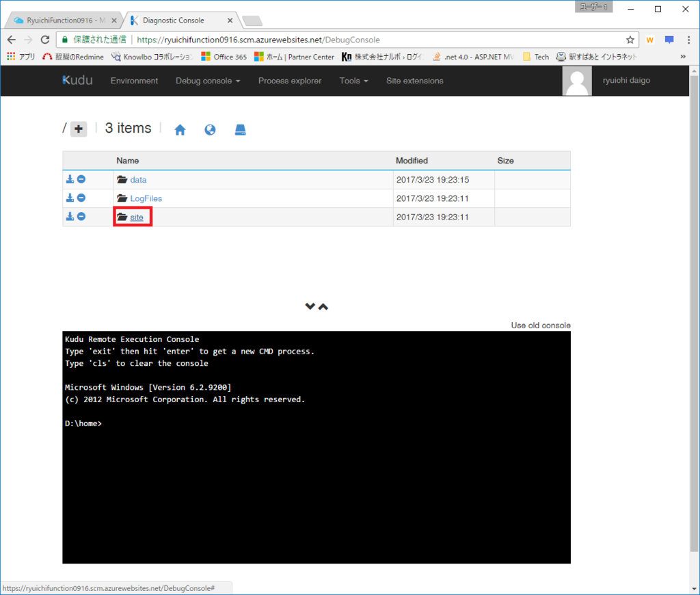Click the user profile label at window top
Screen dimensions: 700x595
point(594,7)
